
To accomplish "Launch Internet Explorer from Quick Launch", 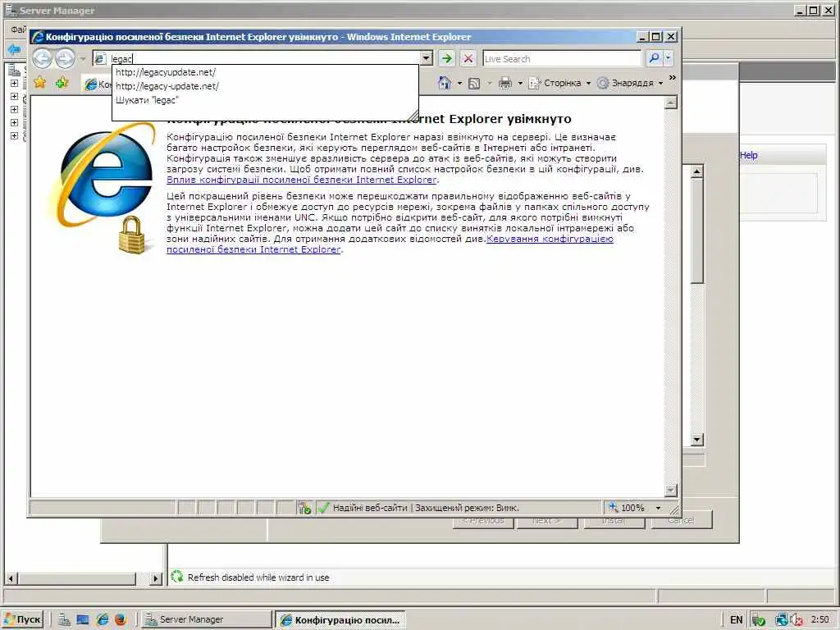I will coord(103,620).
